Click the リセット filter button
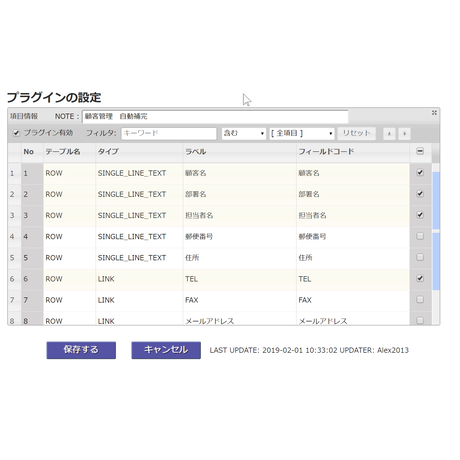This screenshot has width=460, height=460. click(357, 133)
